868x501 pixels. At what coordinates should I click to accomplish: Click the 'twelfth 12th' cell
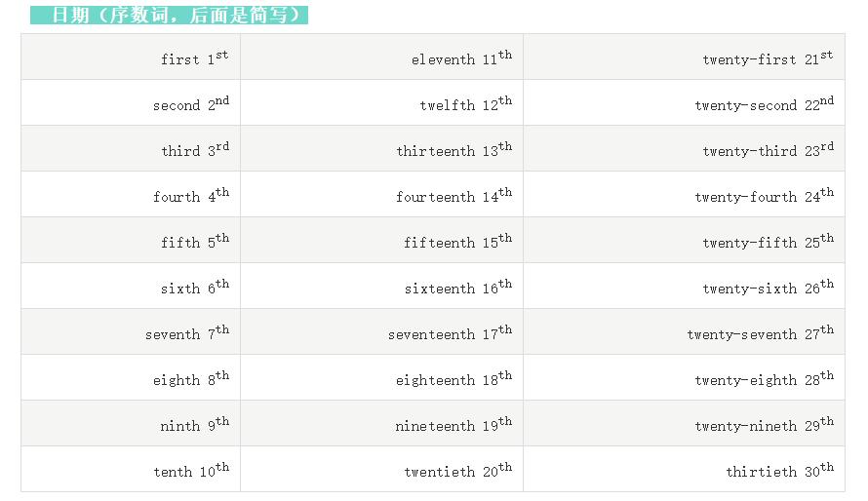464,104
